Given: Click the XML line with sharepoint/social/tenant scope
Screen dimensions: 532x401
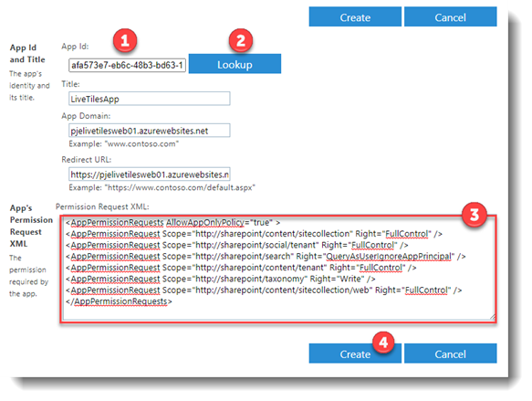Looking at the screenshot, I should click(x=237, y=245).
